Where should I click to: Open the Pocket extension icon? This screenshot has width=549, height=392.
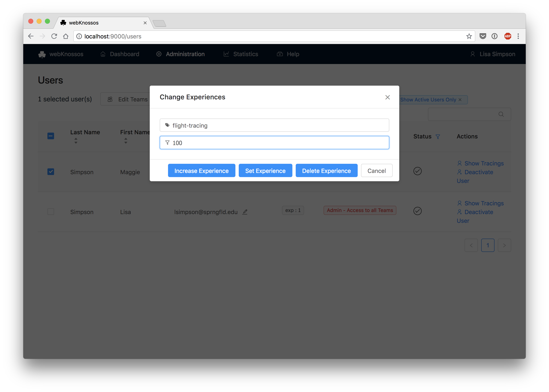(x=483, y=36)
